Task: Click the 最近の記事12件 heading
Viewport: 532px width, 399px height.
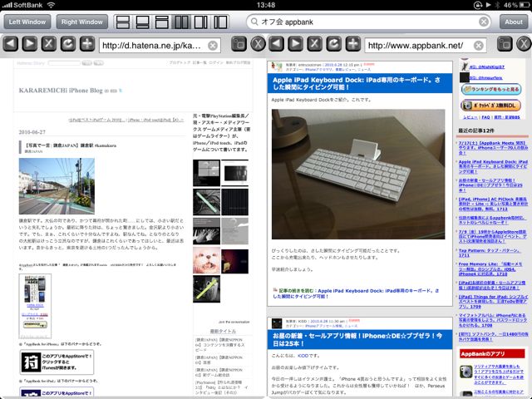Action: (476, 131)
